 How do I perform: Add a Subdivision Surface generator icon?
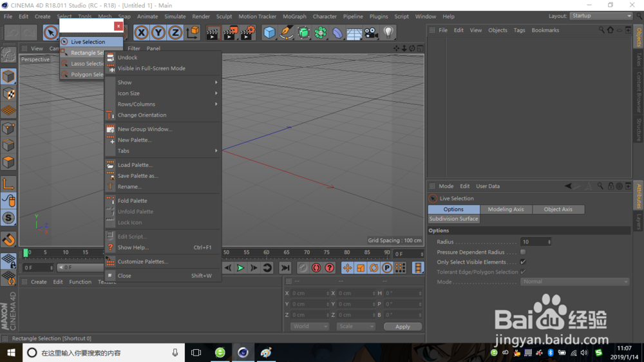pyautogui.click(x=303, y=32)
